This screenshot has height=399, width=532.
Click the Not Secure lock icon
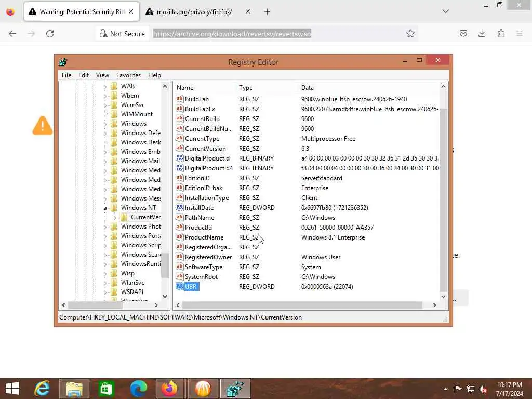[103, 34]
